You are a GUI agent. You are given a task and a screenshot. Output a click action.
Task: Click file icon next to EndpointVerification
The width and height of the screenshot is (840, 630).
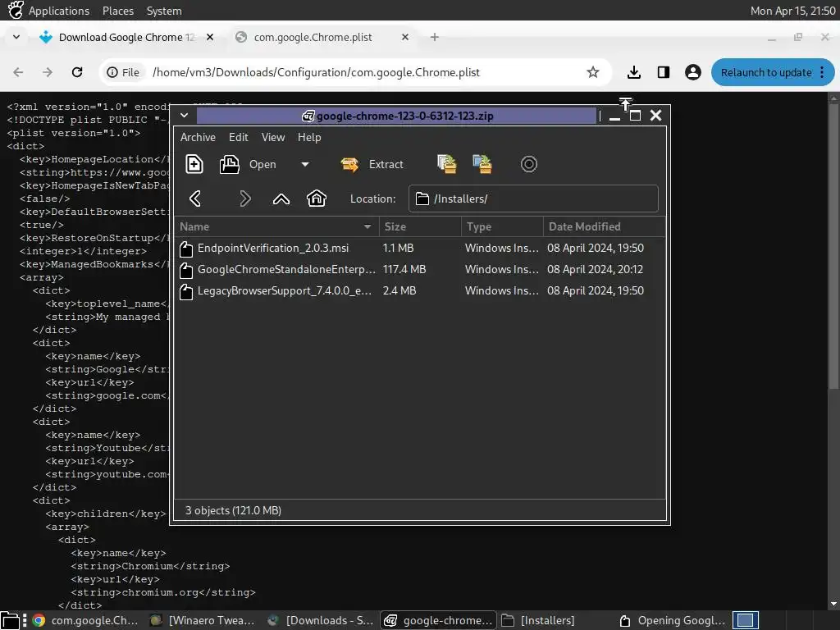186,249
